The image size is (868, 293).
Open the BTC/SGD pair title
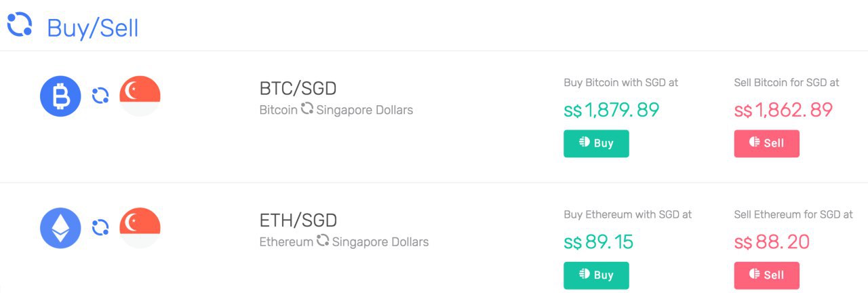(x=298, y=89)
